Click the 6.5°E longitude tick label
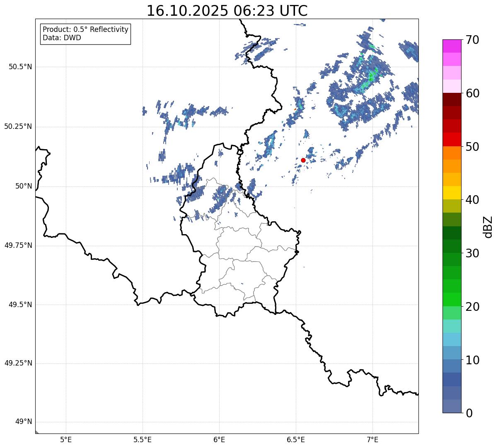The image size is (498, 448). (296, 440)
